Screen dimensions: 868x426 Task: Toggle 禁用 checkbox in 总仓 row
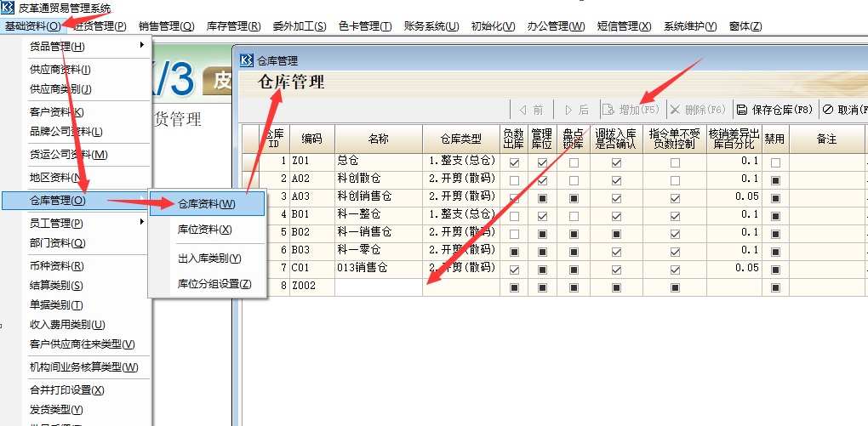click(775, 163)
